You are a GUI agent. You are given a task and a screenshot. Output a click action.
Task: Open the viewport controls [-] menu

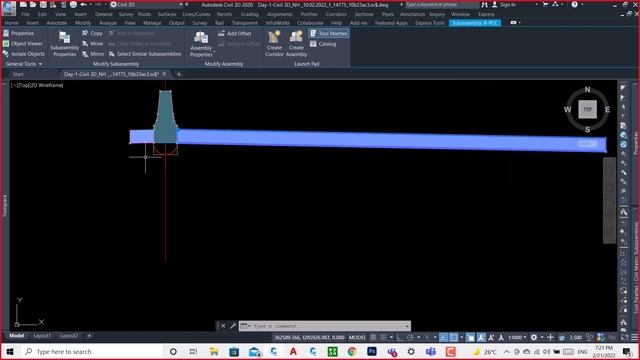[14, 85]
